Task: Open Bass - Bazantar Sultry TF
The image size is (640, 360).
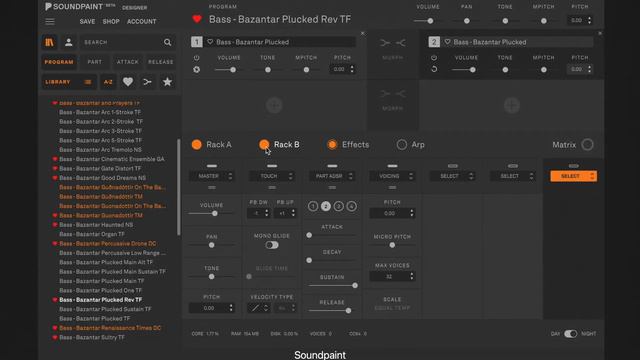Action: [92, 338]
